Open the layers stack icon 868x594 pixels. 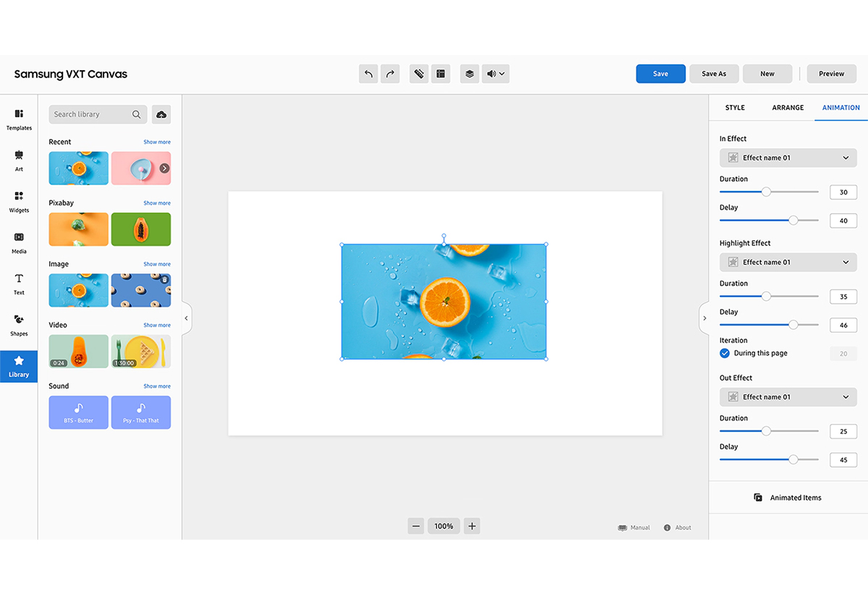(x=469, y=74)
